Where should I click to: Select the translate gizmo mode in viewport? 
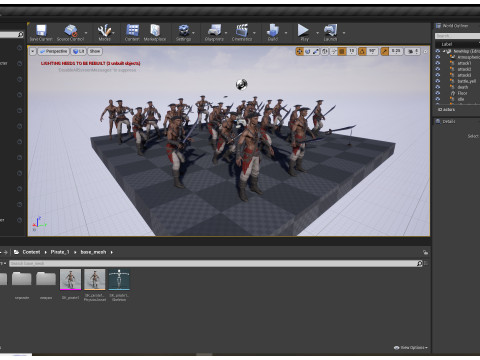299,51
